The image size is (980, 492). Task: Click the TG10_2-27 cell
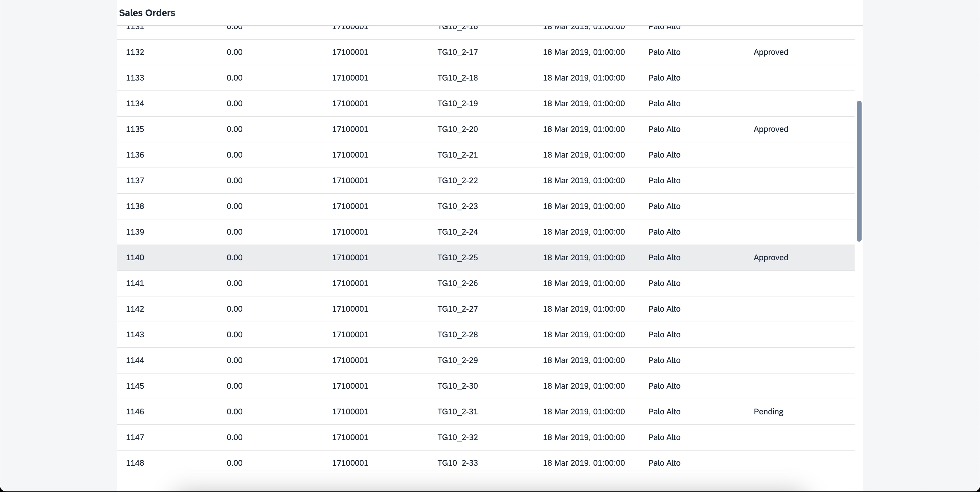(x=457, y=309)
